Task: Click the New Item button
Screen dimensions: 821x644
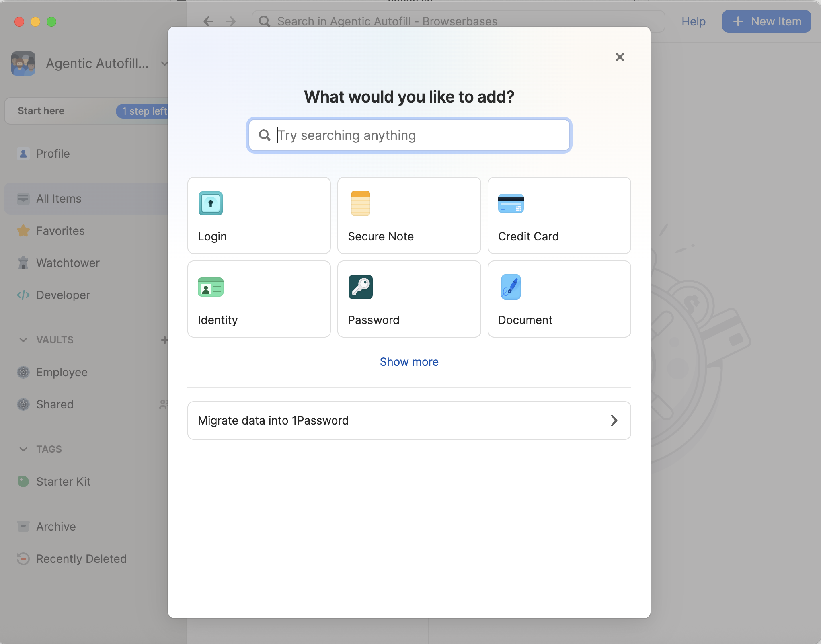Action: [x=766, y=21]
